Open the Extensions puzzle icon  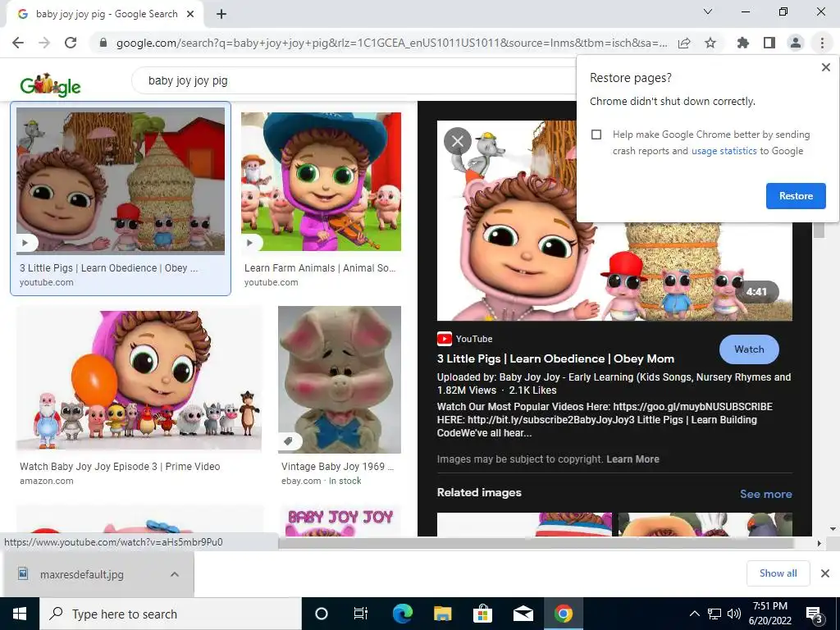click(x=742, y=43)
